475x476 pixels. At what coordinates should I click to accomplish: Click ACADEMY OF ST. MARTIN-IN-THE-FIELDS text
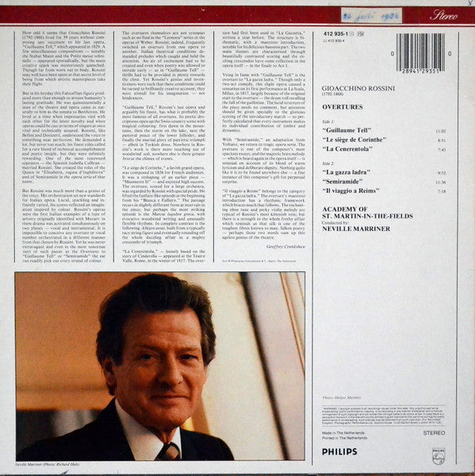coord(367,213)
